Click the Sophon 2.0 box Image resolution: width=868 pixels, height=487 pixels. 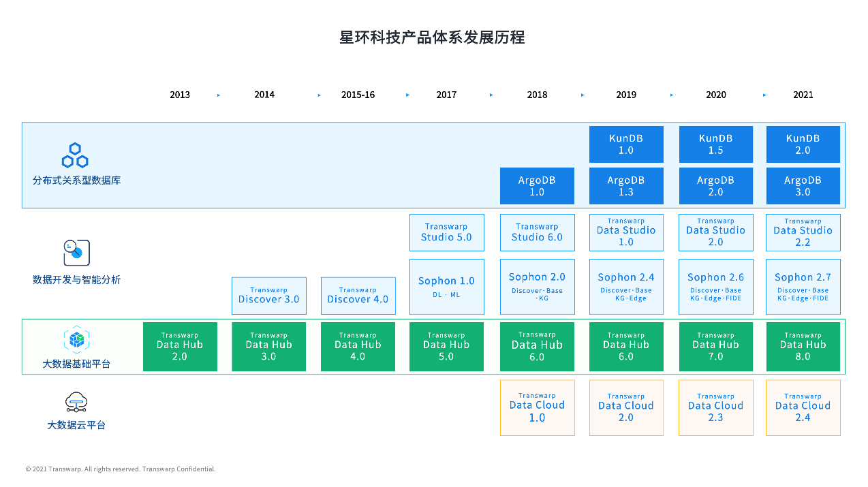coord(537,287)
